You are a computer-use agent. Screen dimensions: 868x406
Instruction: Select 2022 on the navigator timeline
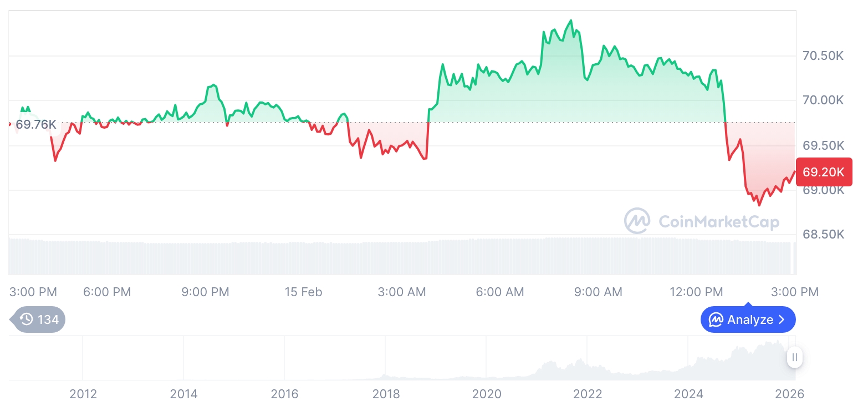588,394
